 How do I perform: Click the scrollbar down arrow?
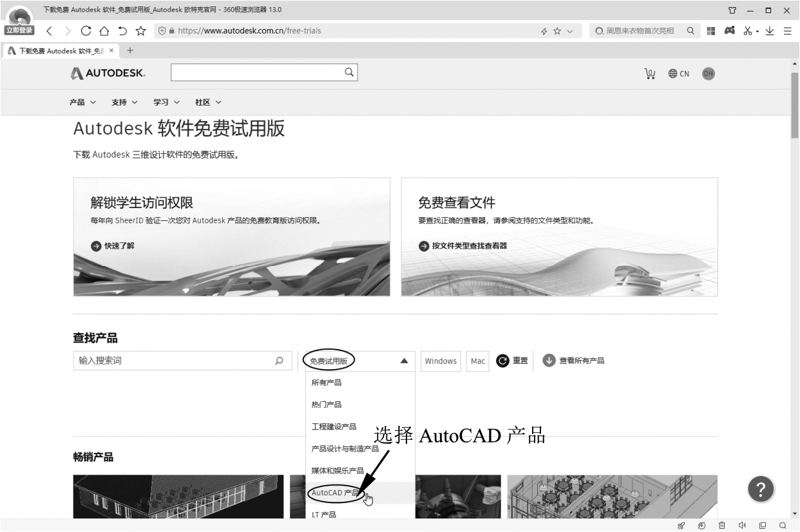[795, 513]
